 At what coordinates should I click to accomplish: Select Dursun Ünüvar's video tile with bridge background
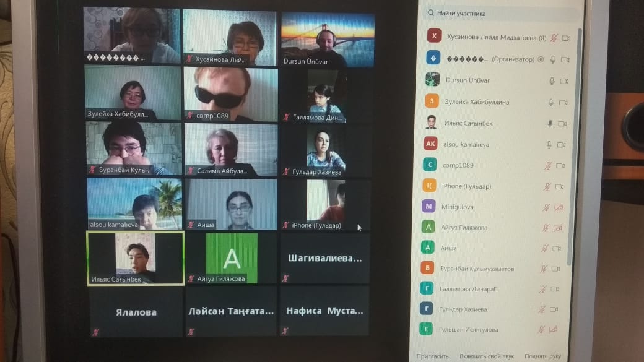point(328,38)
